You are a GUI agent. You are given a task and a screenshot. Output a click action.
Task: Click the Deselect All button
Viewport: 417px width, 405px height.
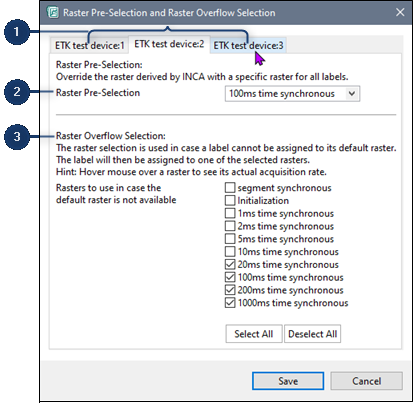pos(312,334)
